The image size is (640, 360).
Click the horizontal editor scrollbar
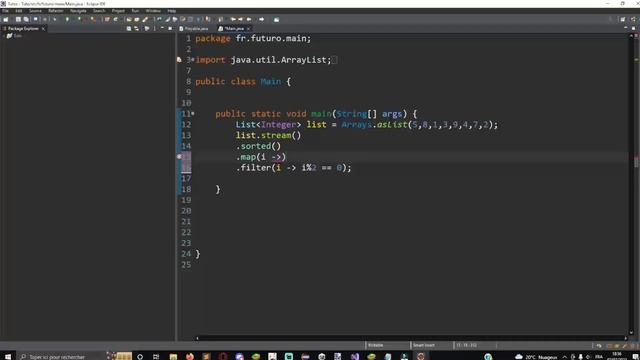click(x=411, y=338)
